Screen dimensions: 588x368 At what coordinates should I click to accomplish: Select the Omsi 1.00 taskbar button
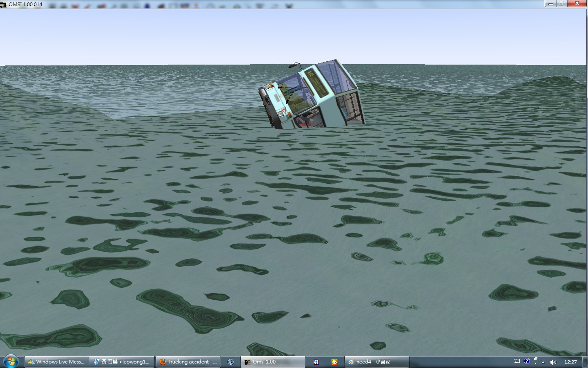tap(273, 362)
